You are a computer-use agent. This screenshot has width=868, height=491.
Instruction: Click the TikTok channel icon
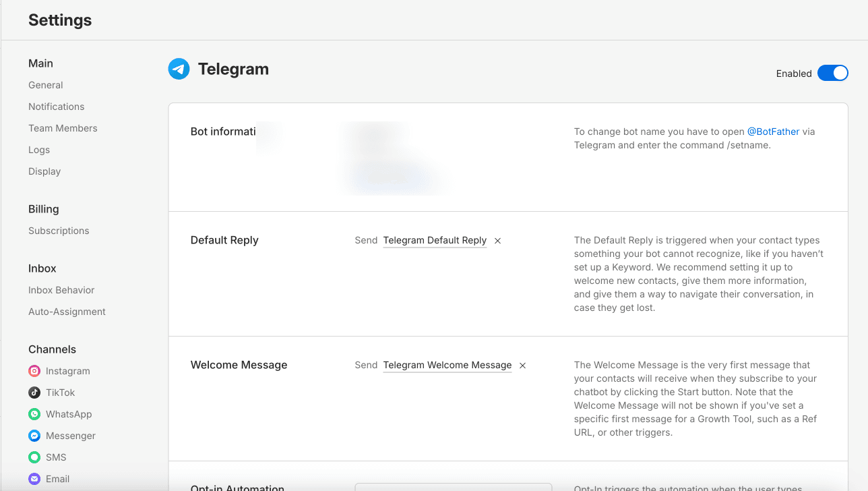34,393
